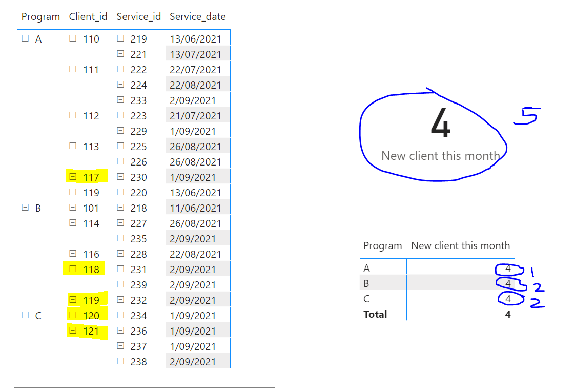Click Program header in summary table
This screenshot has height=392, width=575.
[x=382, y=245]
